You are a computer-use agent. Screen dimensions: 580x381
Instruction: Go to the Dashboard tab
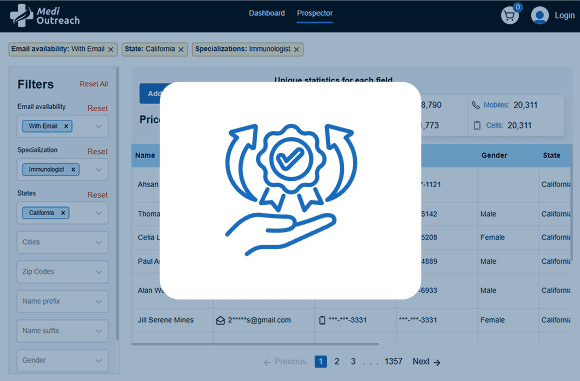(x=267, y=13)
